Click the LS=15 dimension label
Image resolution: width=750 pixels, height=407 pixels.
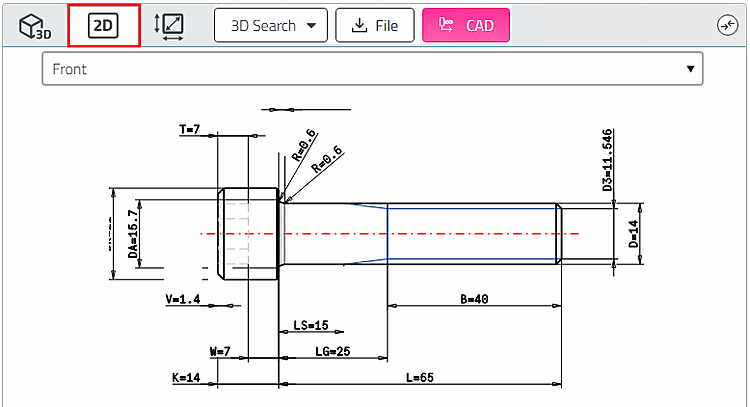(310, 325)
